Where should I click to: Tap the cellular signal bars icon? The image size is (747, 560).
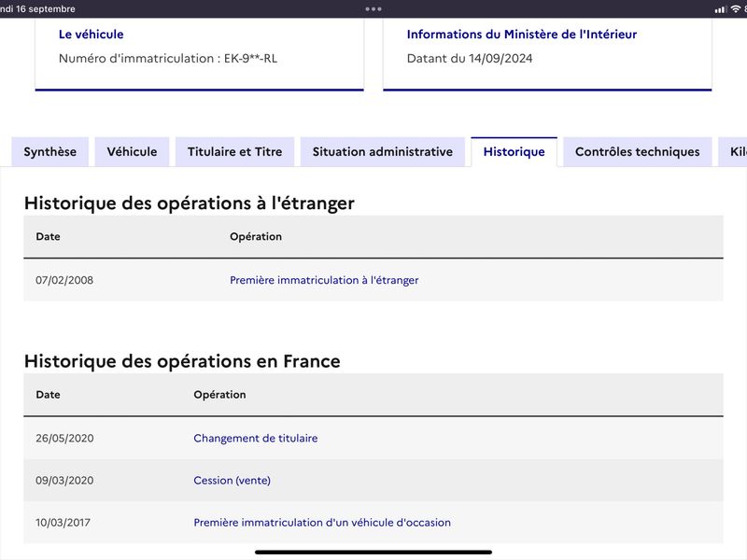click(x=721, y=9)
